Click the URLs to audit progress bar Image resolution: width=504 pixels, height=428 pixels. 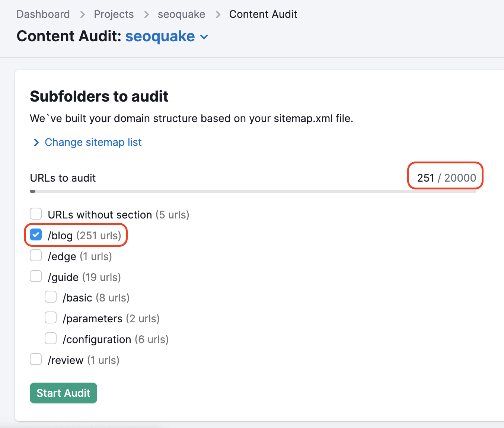253,191
